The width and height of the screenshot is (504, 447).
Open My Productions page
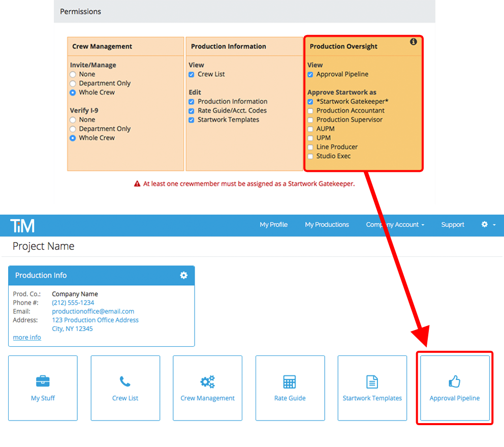click(x=327, y=225)
